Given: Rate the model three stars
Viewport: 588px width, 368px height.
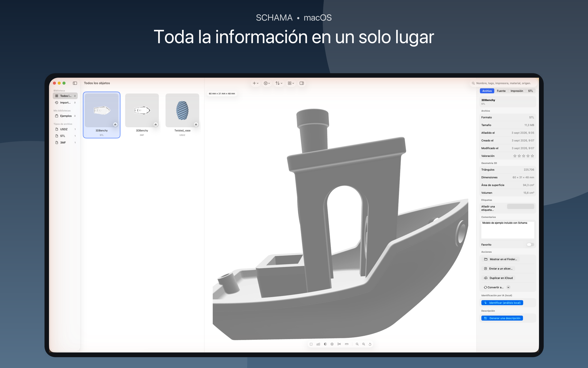Looking at the screenshot, I should pos(524,156).
